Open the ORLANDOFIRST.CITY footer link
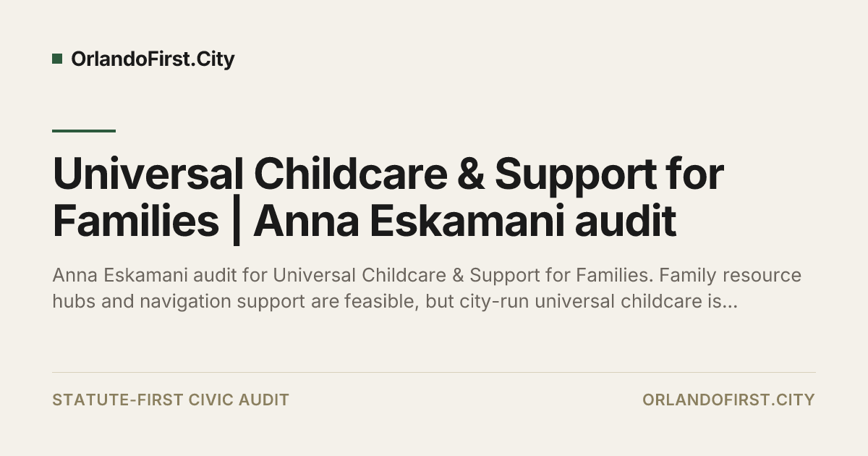This screenshot has width=868, height=456. click(x=728, y=400)
